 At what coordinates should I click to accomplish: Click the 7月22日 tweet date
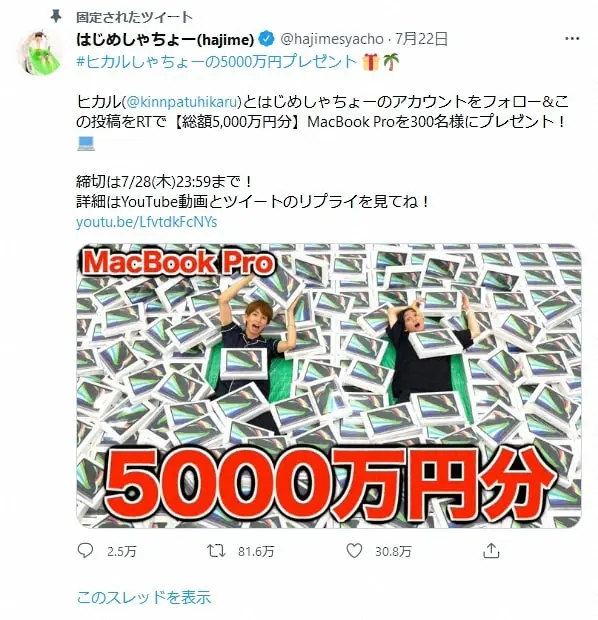[x=422, y=39]
